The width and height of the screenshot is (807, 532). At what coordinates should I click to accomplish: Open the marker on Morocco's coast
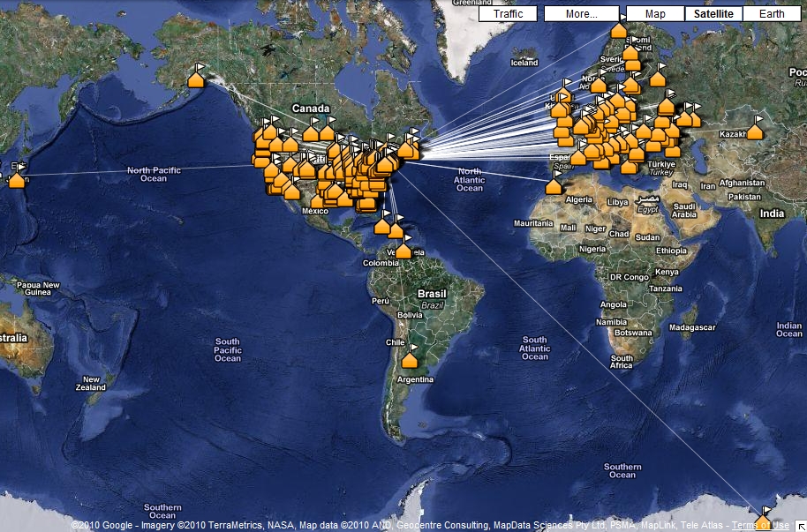[x=554, y=186]
